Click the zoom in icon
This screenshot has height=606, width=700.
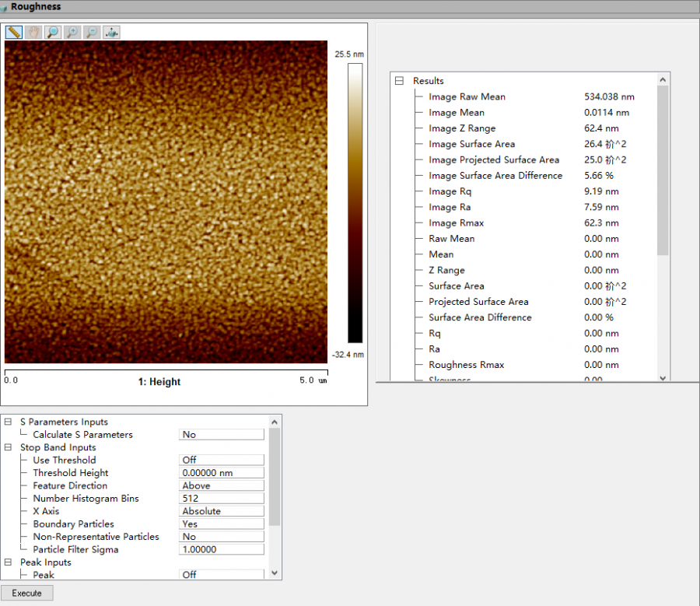tap(72, 32)
